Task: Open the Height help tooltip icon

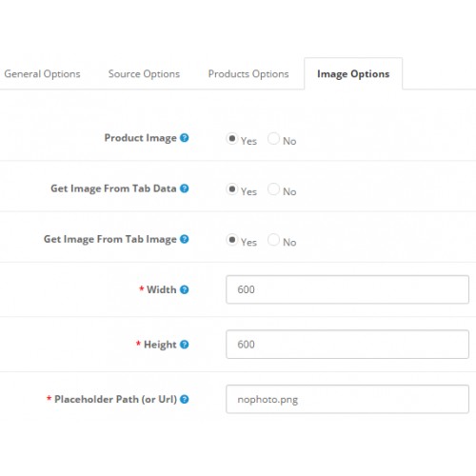Action: (184, 345)
